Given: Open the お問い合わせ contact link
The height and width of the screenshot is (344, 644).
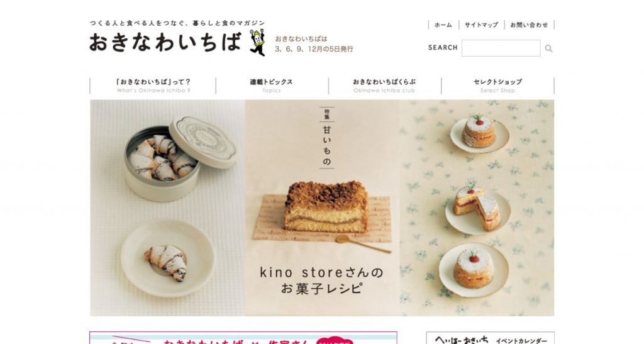Looking at the screenshot, I should coord(529,25).
